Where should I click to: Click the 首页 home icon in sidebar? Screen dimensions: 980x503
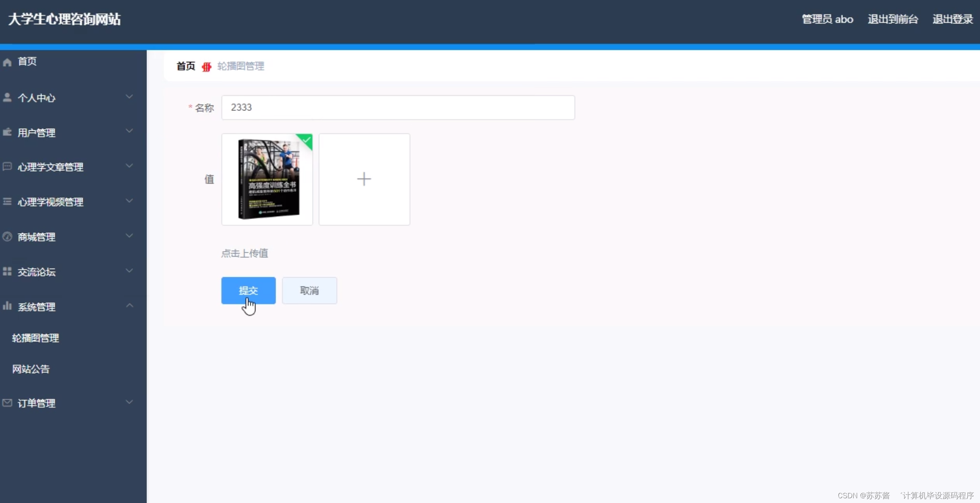(x=7, y=61)
